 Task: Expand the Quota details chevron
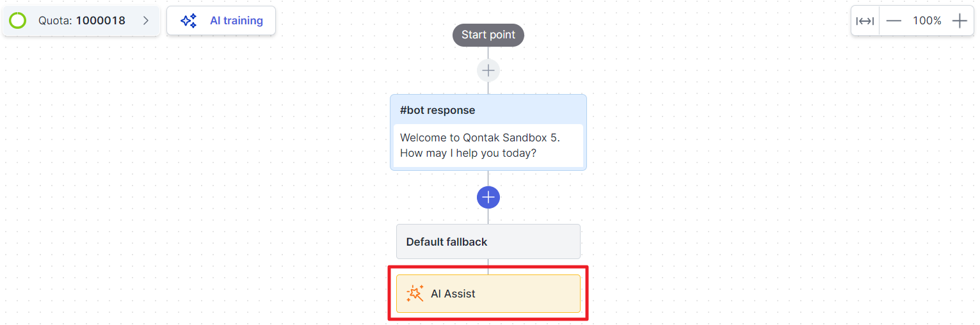pyautogui.click(x=146, y=20)
